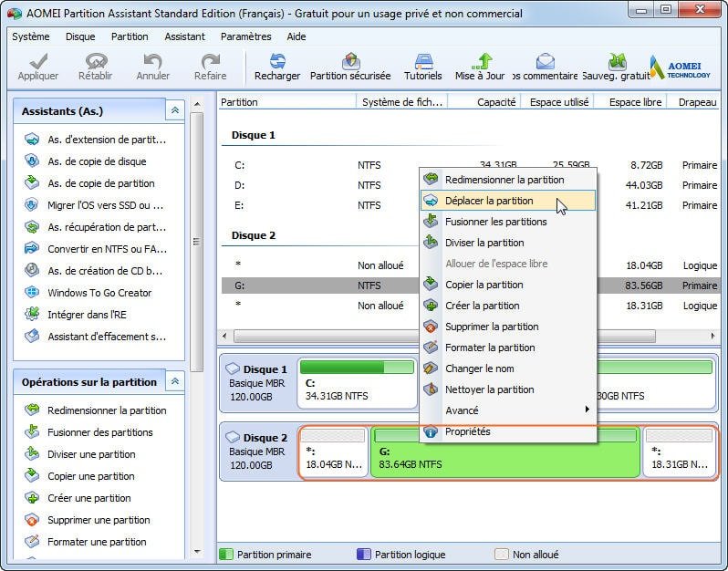Expand the Avancé submenu arrow
This screenshot has height=571, width=728.
click(x=587, y=409)
